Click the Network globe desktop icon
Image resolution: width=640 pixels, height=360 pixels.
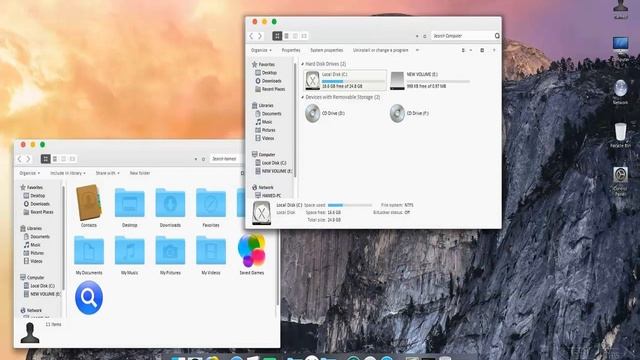pyautogui.click(x=621, y=88)
